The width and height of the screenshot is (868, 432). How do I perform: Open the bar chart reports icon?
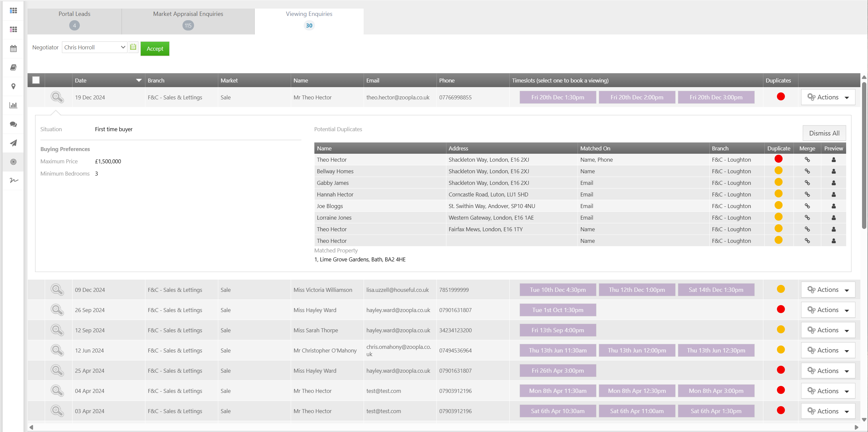tap(14, 105)
